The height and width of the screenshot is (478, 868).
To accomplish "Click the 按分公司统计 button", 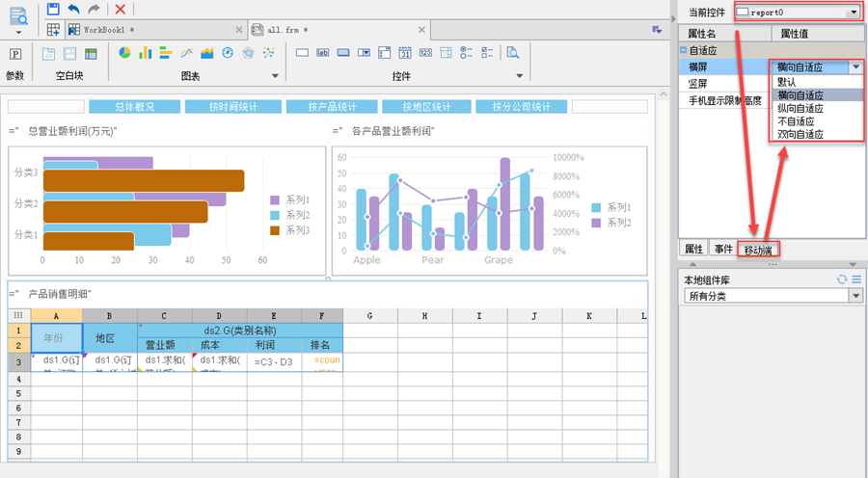I will click(x=522, y=107).
